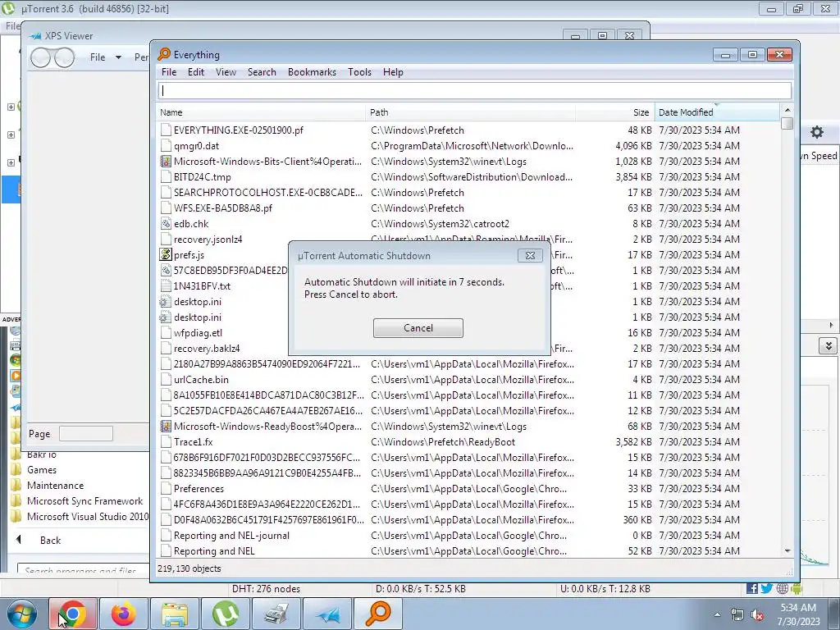Select file Preferences

coord(199,489)
